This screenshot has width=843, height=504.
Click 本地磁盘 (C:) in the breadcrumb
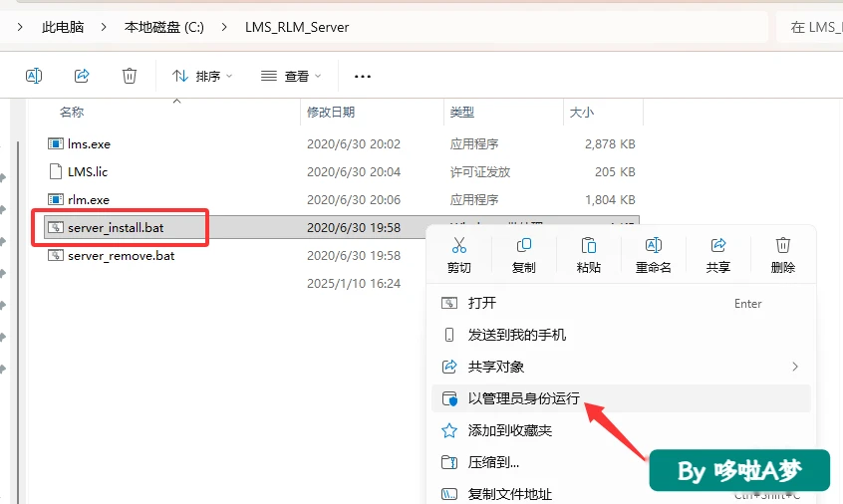click(x=164, y=27)
